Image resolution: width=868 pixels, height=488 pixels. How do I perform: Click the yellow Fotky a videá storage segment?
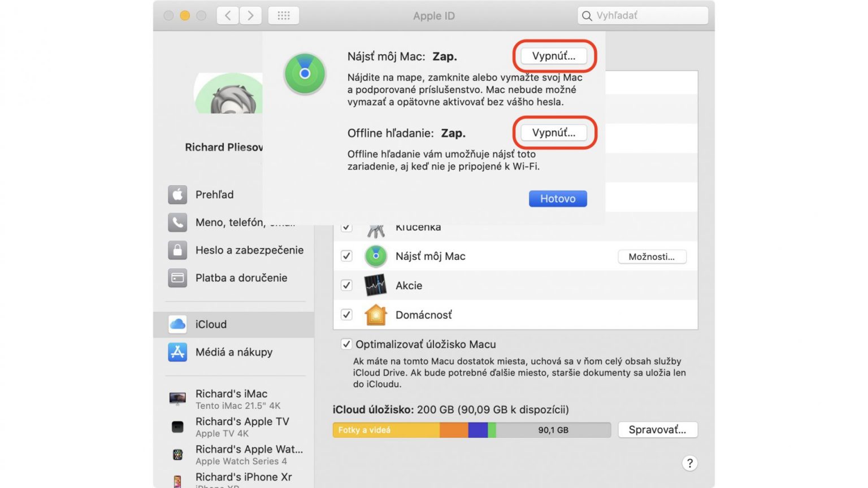[x=386, y=430]
